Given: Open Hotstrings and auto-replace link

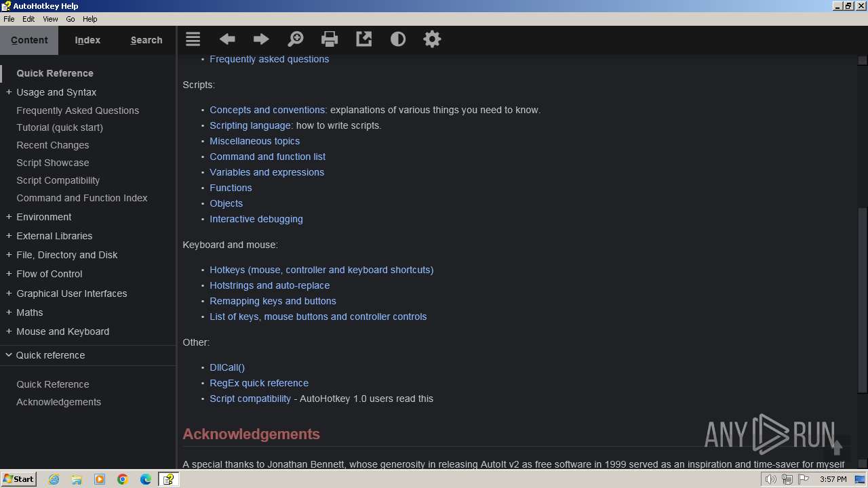Looking at the screenshot, I should pos(270,285).
